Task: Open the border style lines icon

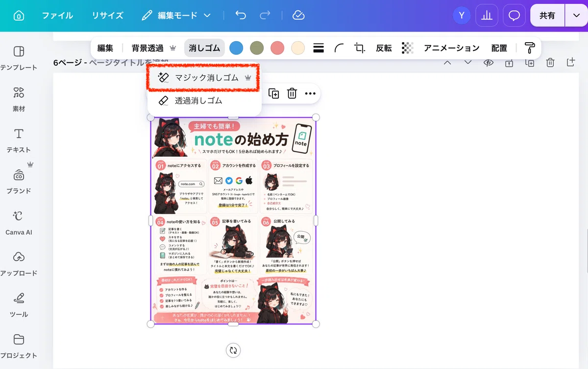Action: point(318,48)
